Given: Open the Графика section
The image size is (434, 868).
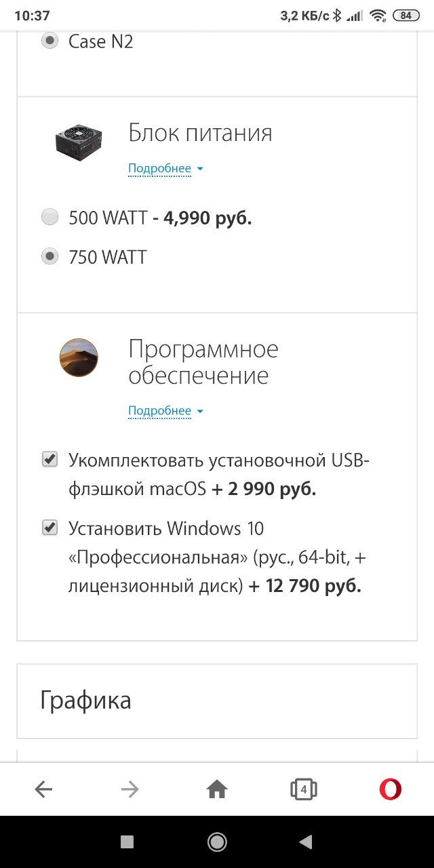Looking at the screenshot, I should point(217,701).
